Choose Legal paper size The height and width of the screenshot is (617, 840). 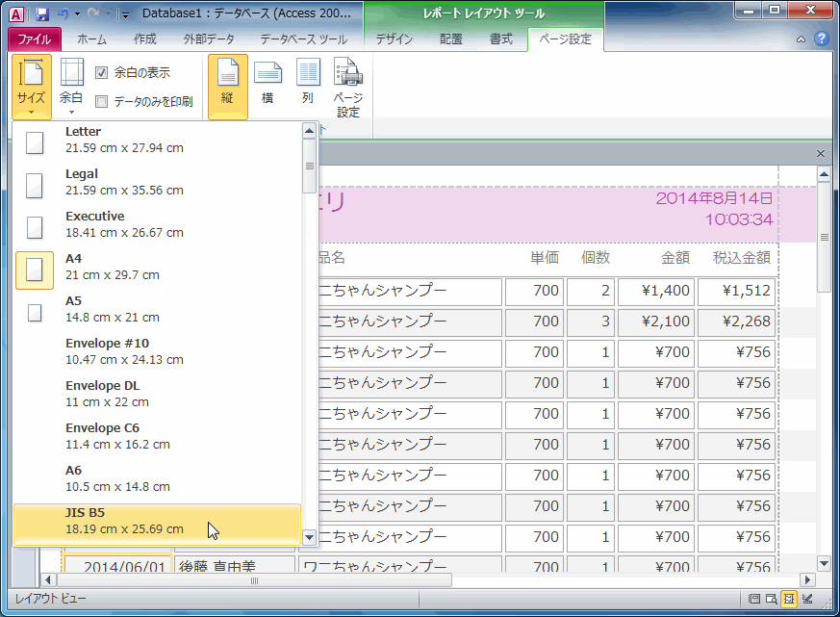click(x=157, y=182)
